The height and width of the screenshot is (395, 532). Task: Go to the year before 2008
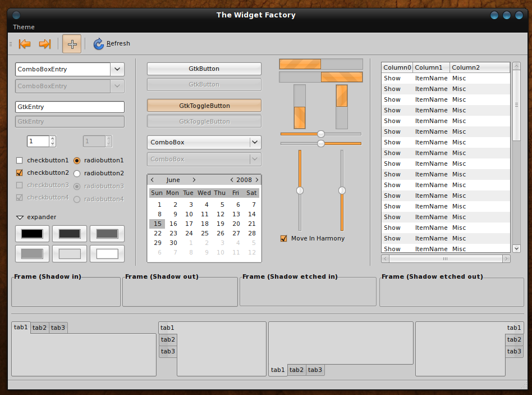click(x=232, y=180)
